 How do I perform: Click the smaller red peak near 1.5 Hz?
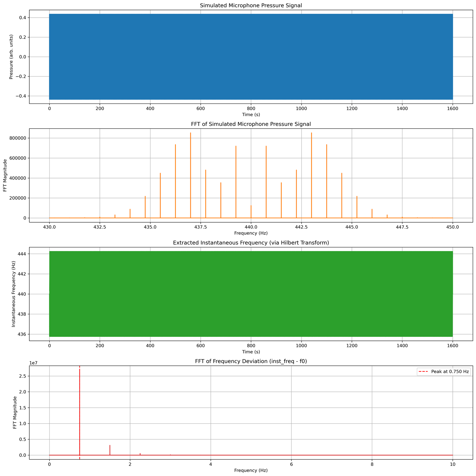click(110, 450)
